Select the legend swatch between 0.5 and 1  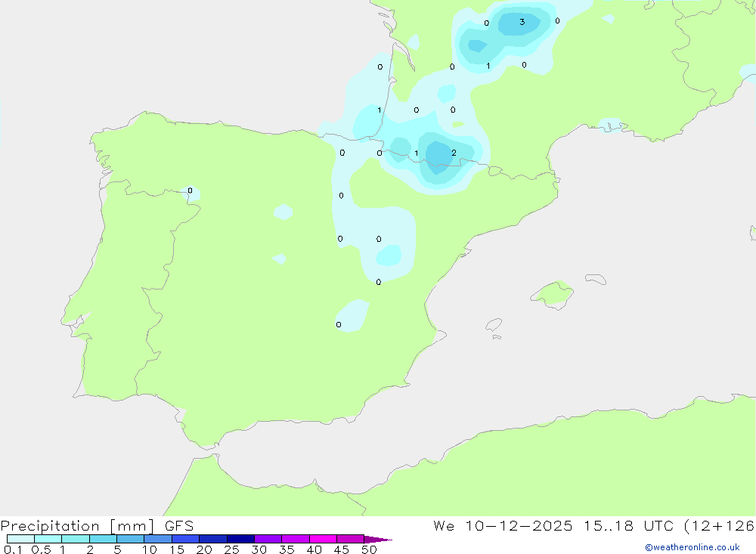48,539
